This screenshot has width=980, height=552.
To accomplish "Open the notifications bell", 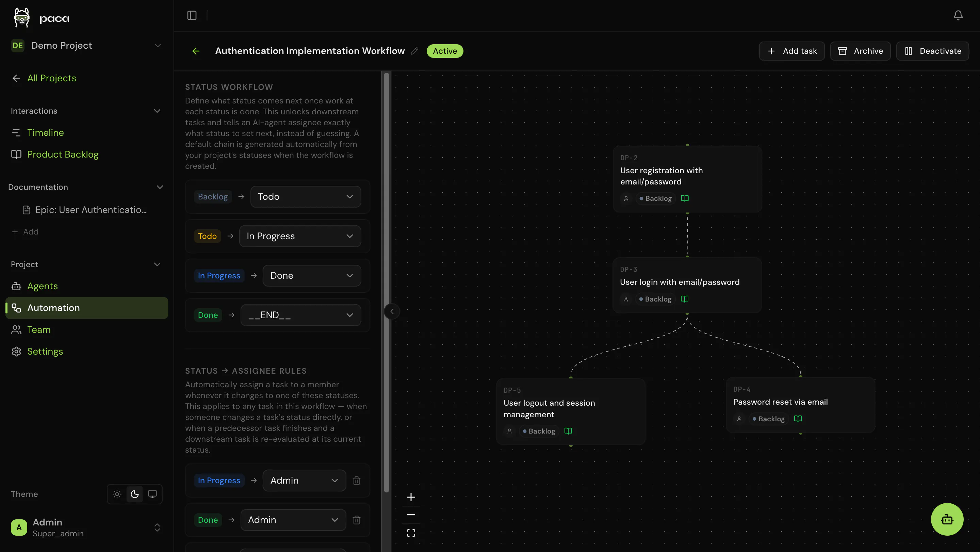I will click(x=958, y=15).
